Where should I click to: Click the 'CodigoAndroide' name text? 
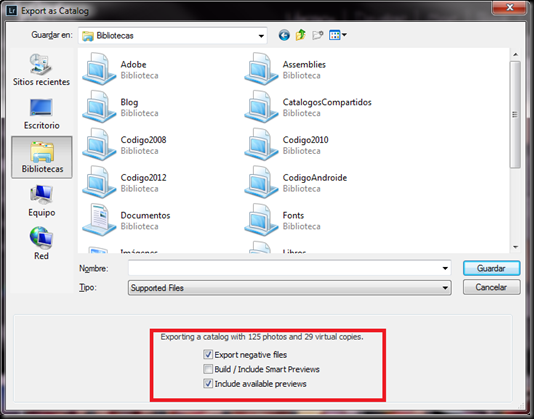(315, 178)
